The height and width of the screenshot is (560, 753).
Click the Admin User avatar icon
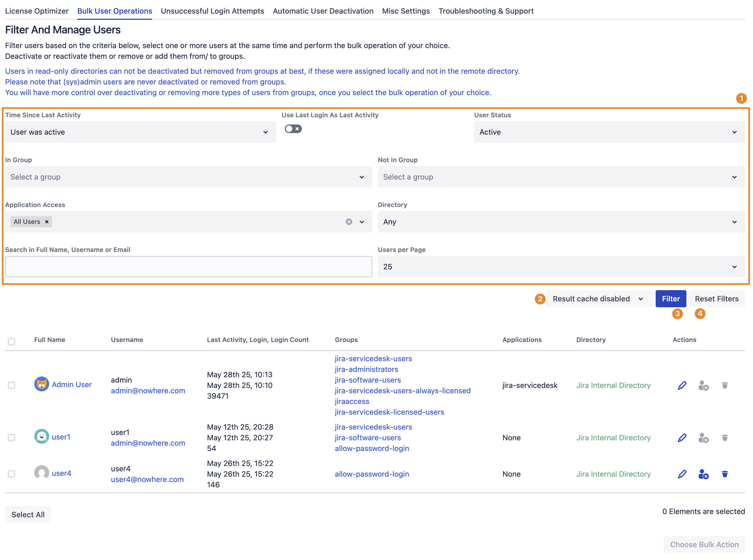(41, 384)
